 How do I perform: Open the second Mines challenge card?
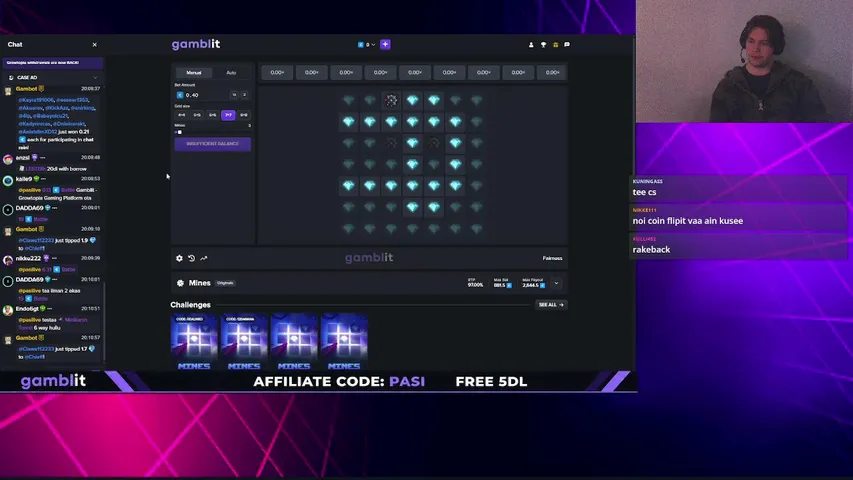[x=244, y=342]
